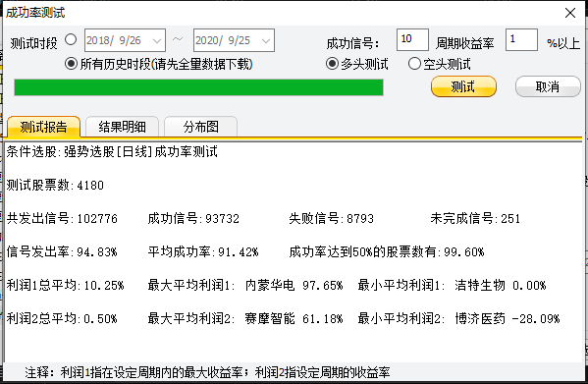Start the test with the yellow 测试 button
This screenshot has width=588, height=384.
(463, 86)
